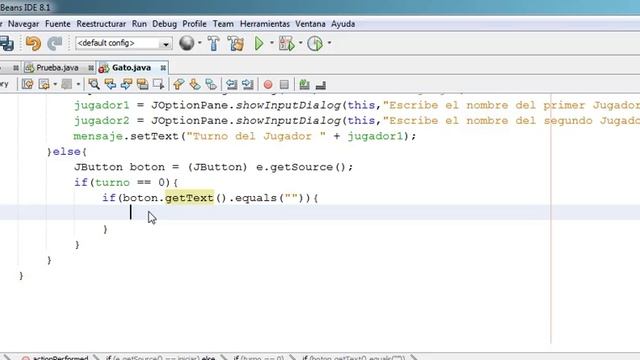Click 'if (boton.getText().equals(""))' breadcrumb
Image resolution: width=640 pixels, height=360 pixels.
pyautogui.click(x=353, y=358)
